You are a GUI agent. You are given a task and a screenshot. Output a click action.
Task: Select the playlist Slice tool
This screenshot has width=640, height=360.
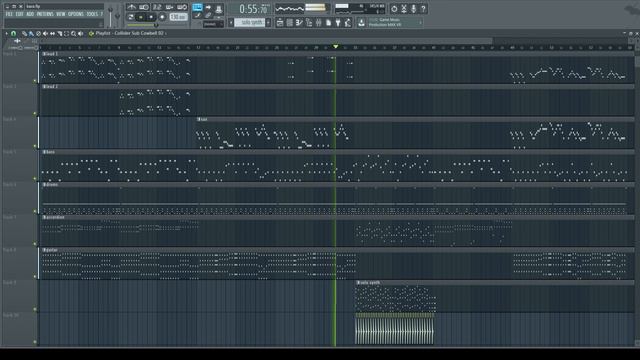click(60, 33)
